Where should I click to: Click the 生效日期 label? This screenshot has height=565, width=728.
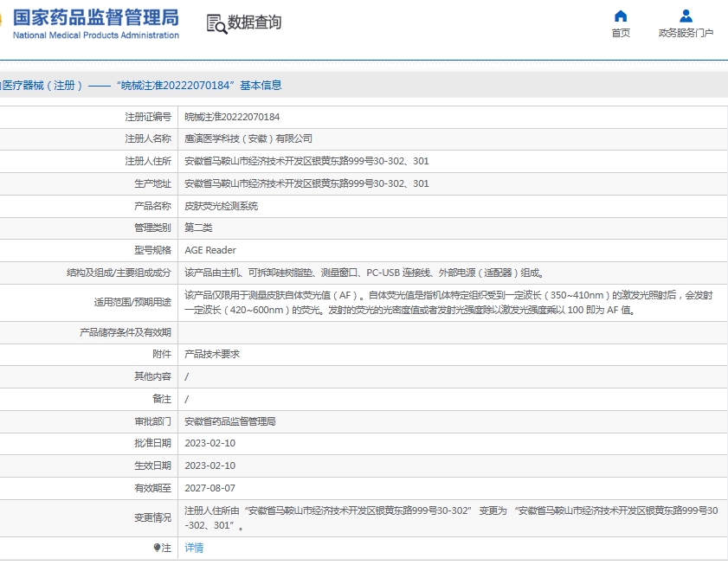tap(152, 465)
